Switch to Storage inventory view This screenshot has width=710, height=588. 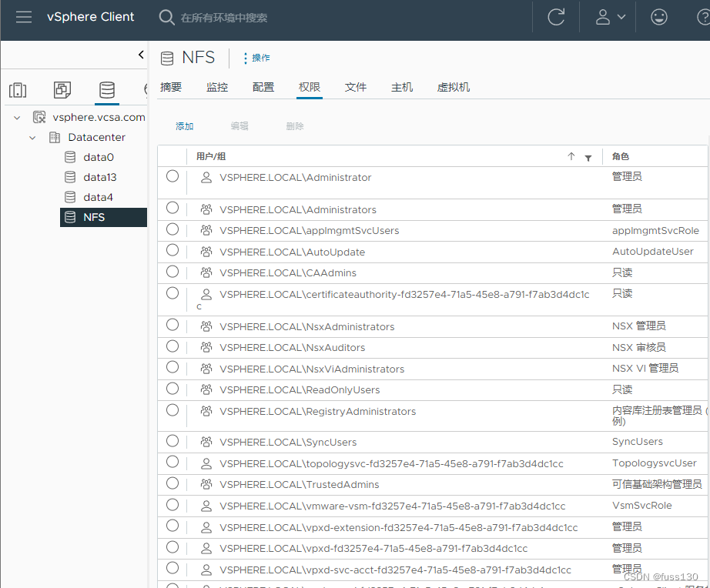click(x=107, y=89)
